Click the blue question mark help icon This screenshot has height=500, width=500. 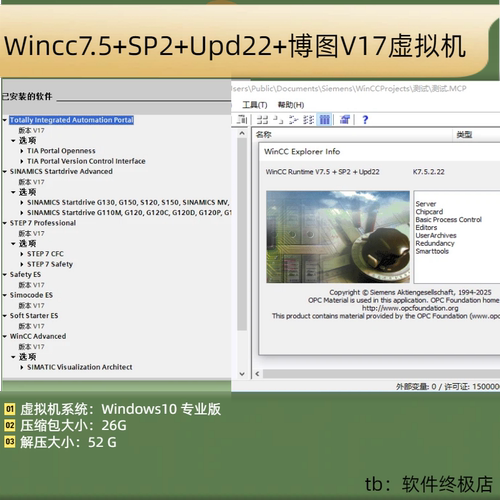[365, 120]
